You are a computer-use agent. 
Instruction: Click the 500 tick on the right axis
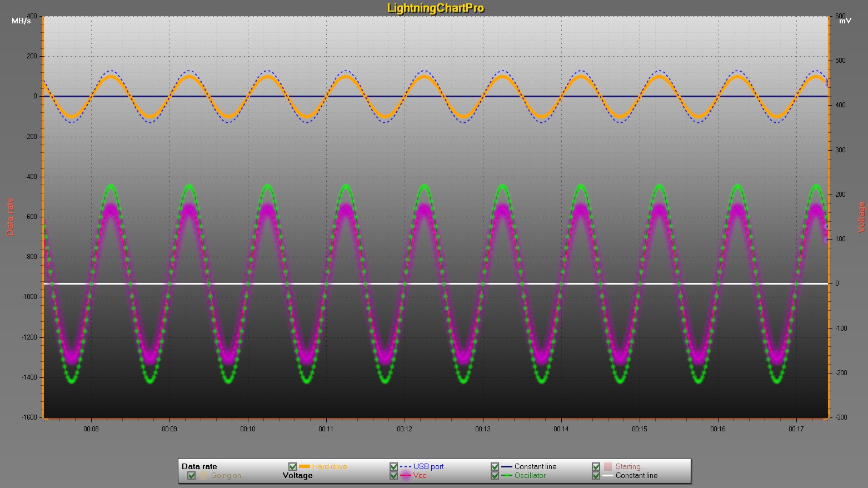pyautogui.click(x=840, y=61)
